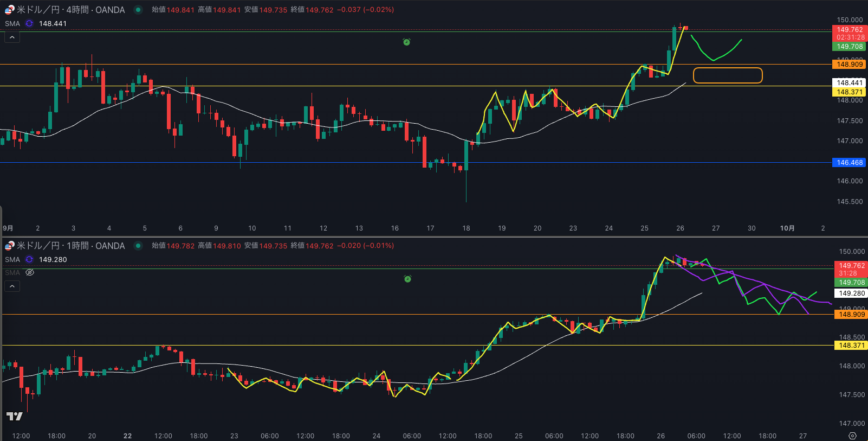Viewport: 868px width, 441px height.
Task: Click green market status dot on 4-hour chart
Action: point(138,10)
